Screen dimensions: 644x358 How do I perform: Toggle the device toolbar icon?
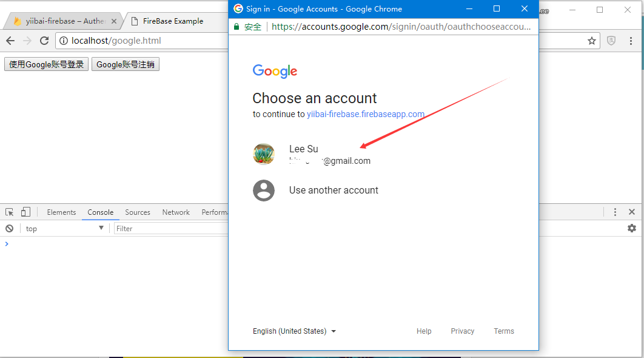coord(25,212)
